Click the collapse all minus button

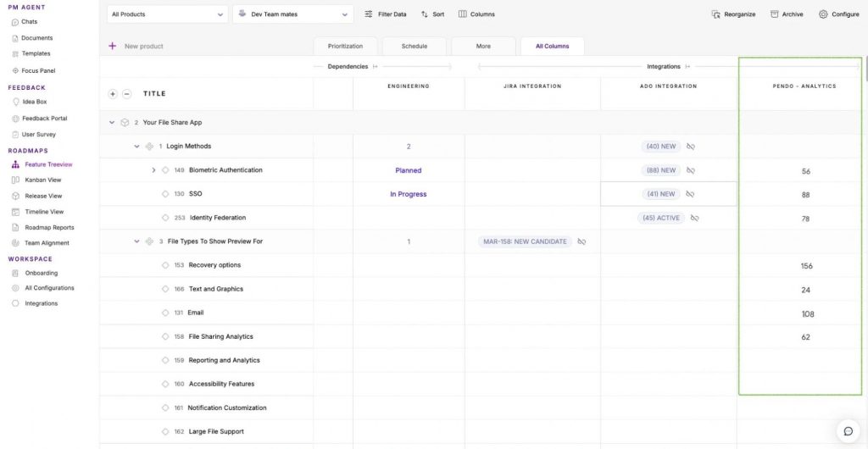click(x=127, y=94)
